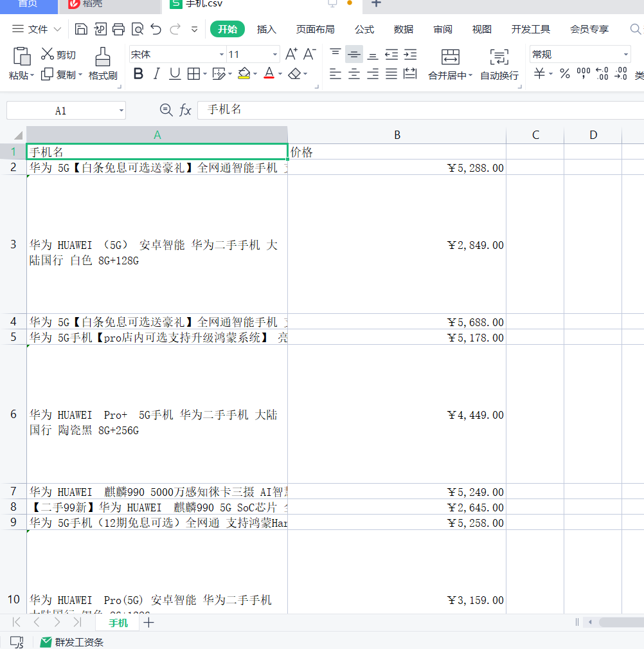The image size is (644, 649).
Task: Open the 视图 ribbon tab
Action: pyautogui.click(x=482, y=29)
